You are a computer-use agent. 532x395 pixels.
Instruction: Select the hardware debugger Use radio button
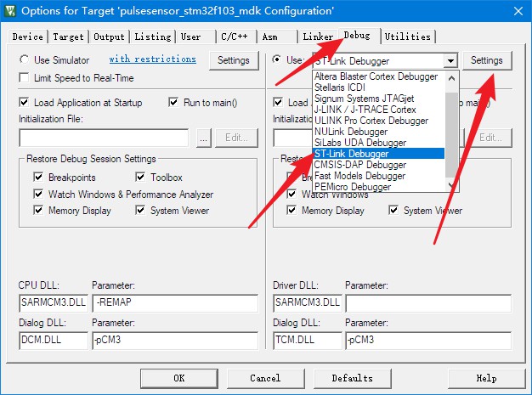tap(277, 59)
